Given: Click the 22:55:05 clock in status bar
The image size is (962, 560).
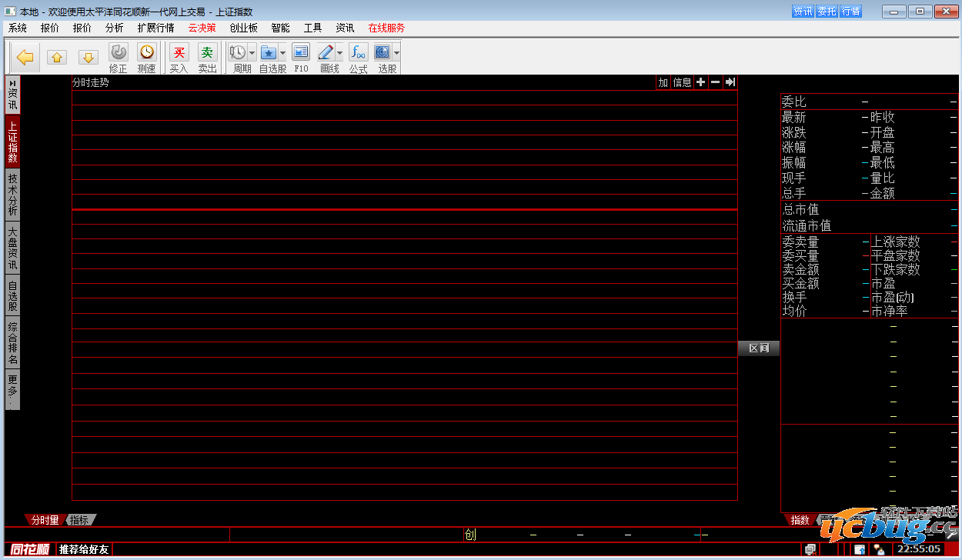Looking at the screenshot, I should pyautogui.click(x=919, y=549).
